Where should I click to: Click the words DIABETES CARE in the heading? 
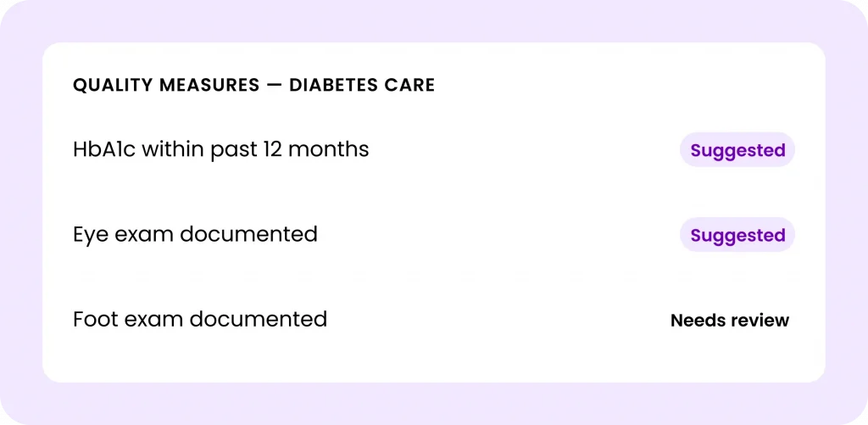pyautogui.click(x=362, y=85)
